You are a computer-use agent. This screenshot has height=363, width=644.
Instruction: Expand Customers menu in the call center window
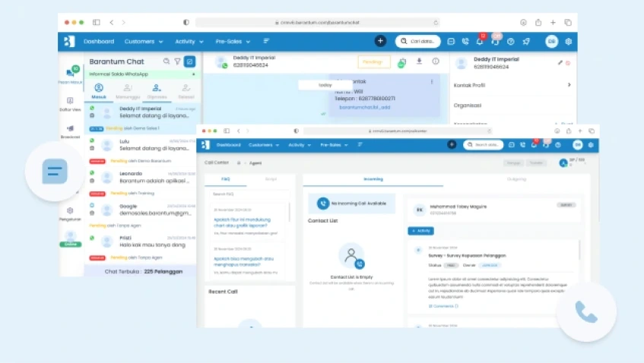pyautogui.click(x=264, y=145)
